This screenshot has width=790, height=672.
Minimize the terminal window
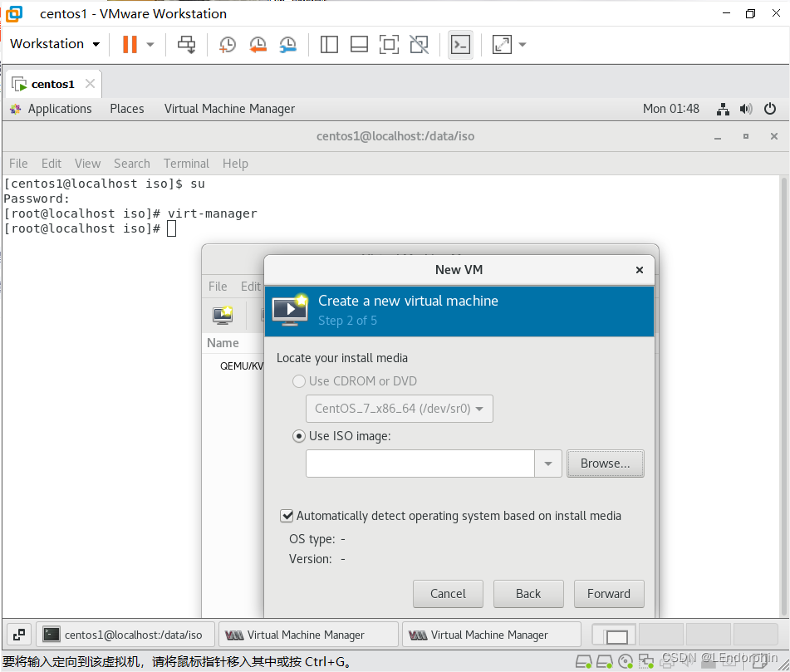718,136
